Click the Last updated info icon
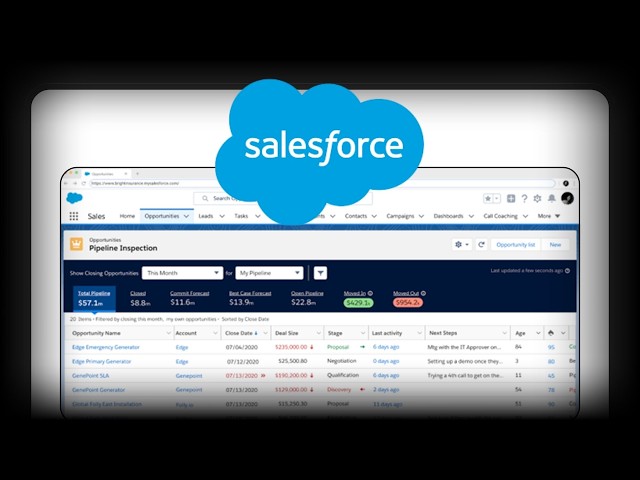The image size is (640, 480). (567, 271)
